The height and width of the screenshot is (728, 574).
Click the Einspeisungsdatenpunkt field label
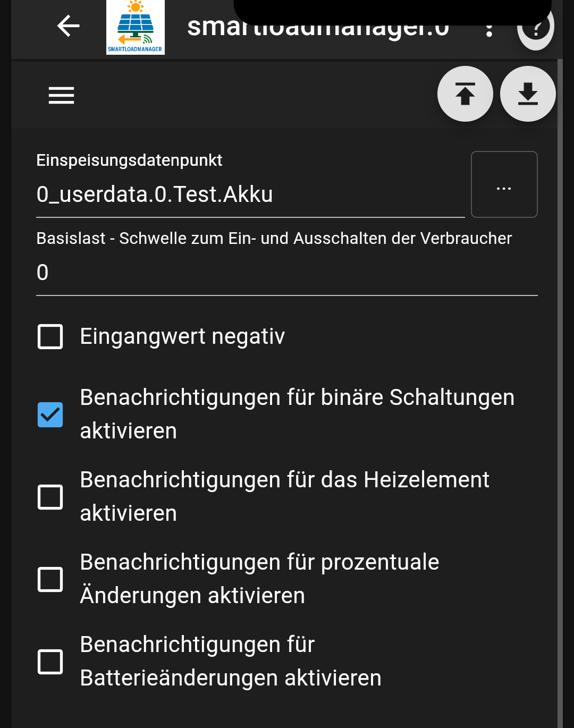tap(129, 160)
